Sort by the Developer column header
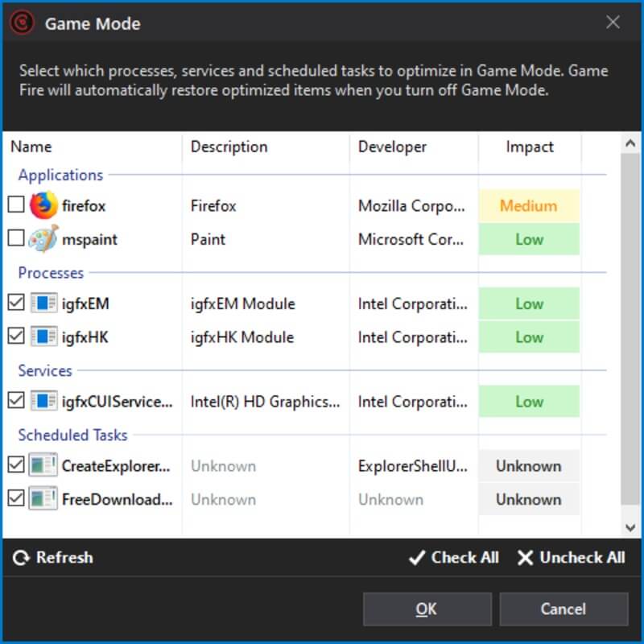The image size is (644, 644). pos(392,147)
